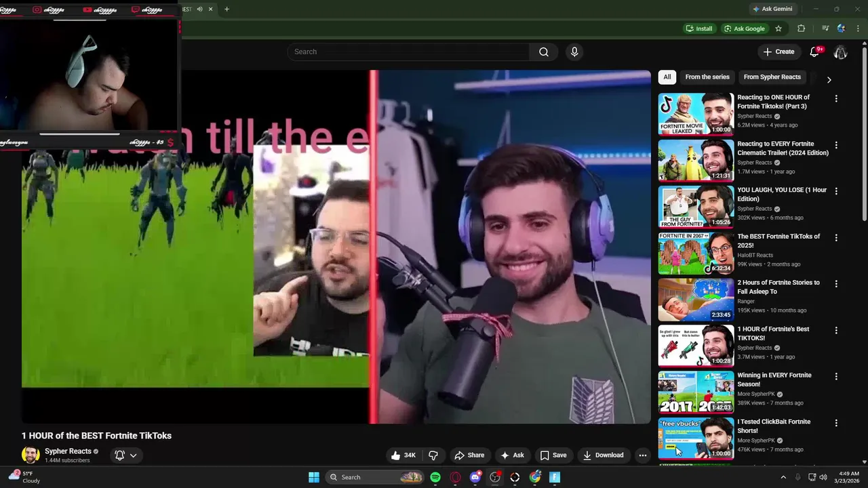The image size is (868, 488).
Task: Toggle notification bell for Sypher Reacts
Action: 119,455
